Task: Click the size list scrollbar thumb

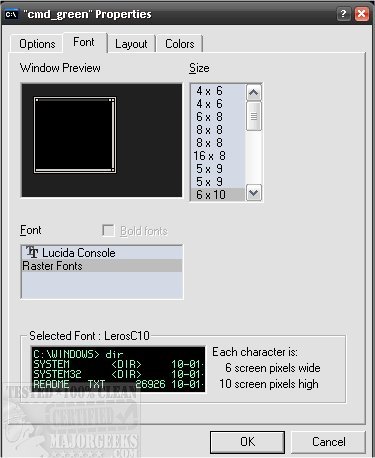Action: [254, 116]
